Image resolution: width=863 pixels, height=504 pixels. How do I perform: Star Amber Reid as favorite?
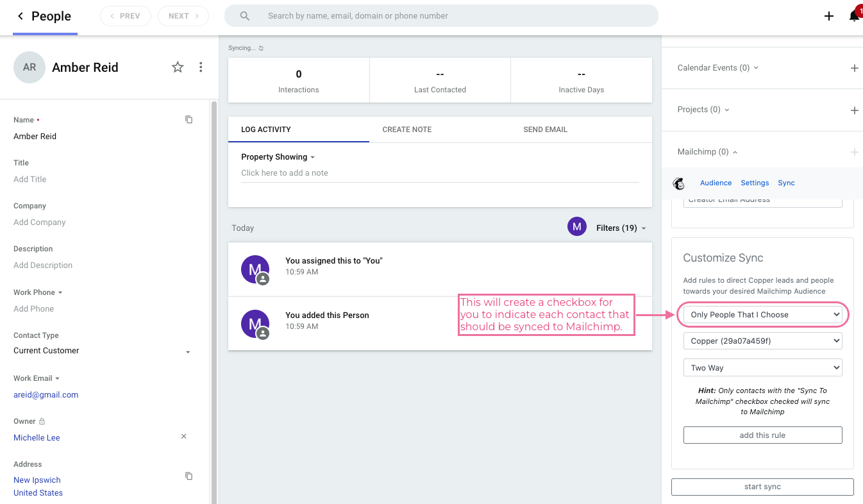point(178,67)
